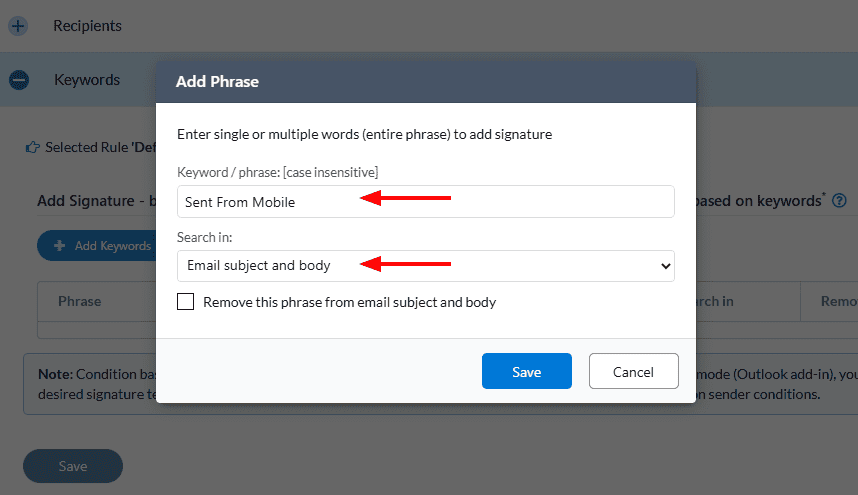858x495 pixels.
Task: Click the Search in dropdown arrow
Action: [666, 266]
